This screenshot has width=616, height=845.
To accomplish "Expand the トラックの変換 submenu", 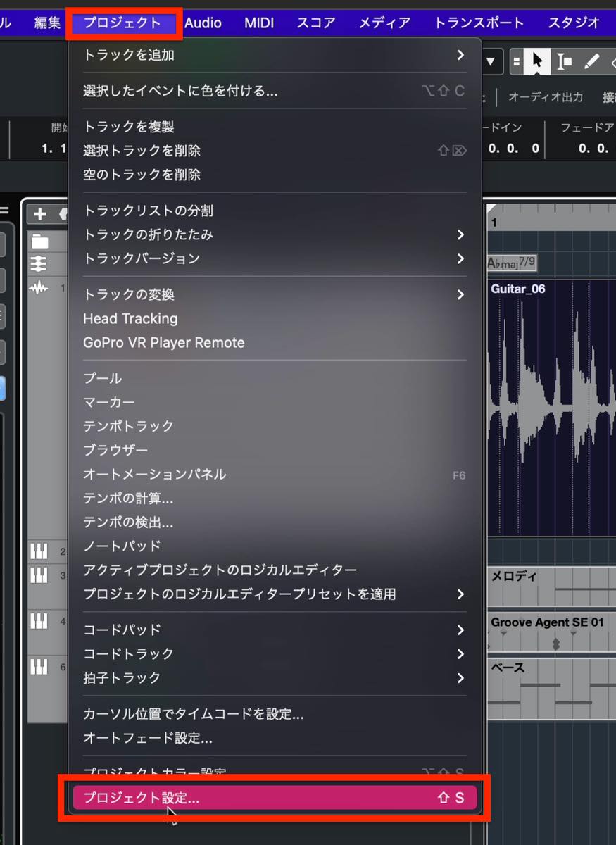I will [x=275, y=294].
